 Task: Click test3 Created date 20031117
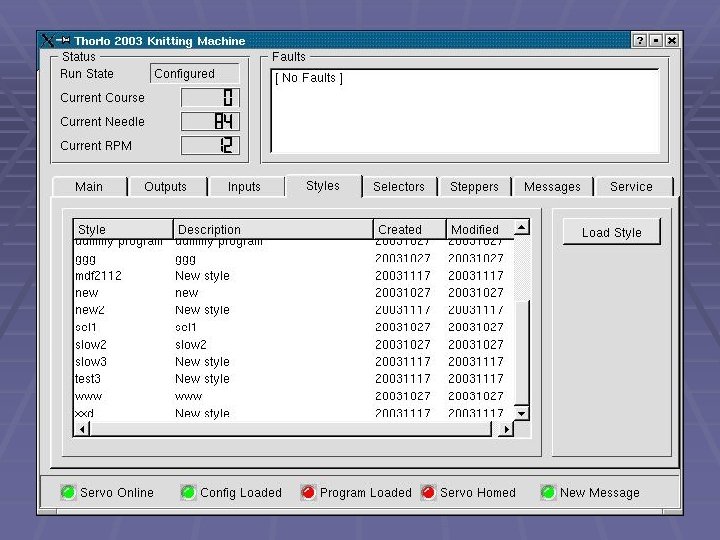pyautogui.click(x=403, y=379)
